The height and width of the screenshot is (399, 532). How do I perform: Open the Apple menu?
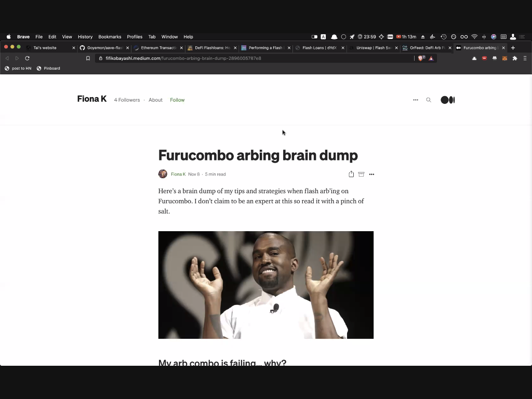[8, 37]
